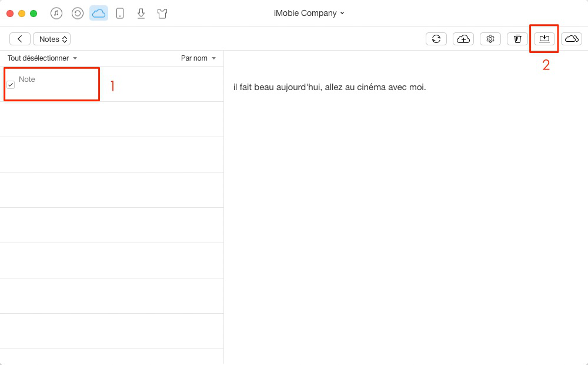Export note to computer icon
This screenshot has width=588, height=365.
544,39
